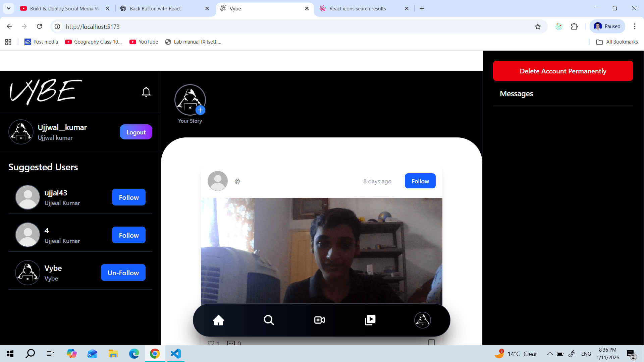
Task: Launch Visual Studio Code from the taskbar
Action: pos(175,353)
